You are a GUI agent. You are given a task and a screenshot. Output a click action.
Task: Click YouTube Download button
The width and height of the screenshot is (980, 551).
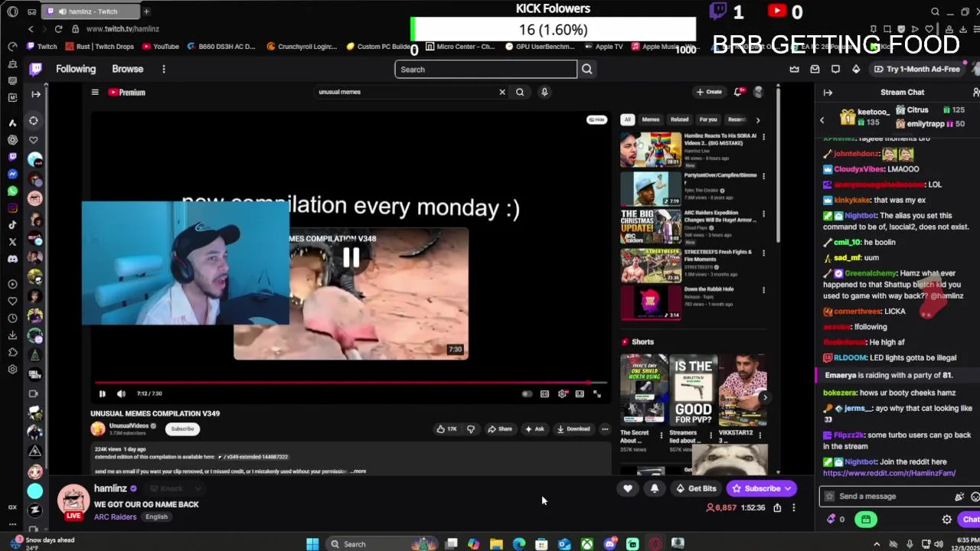[573, 429]
